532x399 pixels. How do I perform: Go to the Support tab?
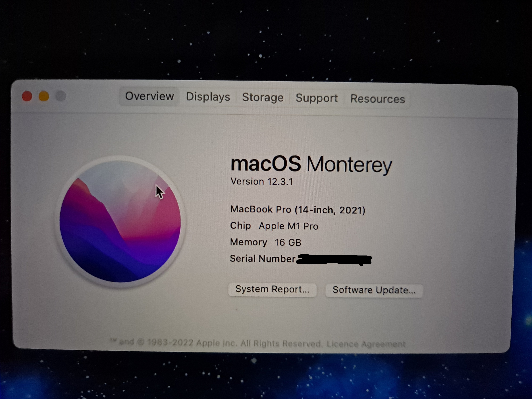pos(317,98)
